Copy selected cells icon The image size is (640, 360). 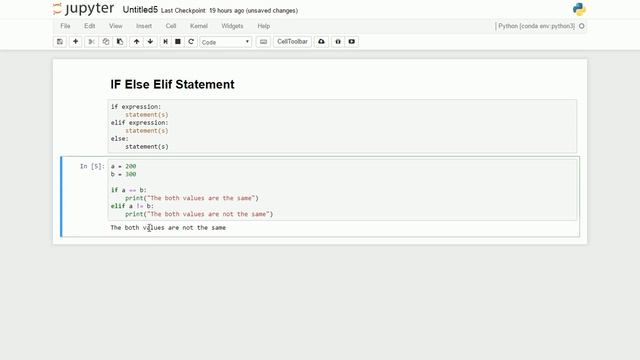(106, 42)
